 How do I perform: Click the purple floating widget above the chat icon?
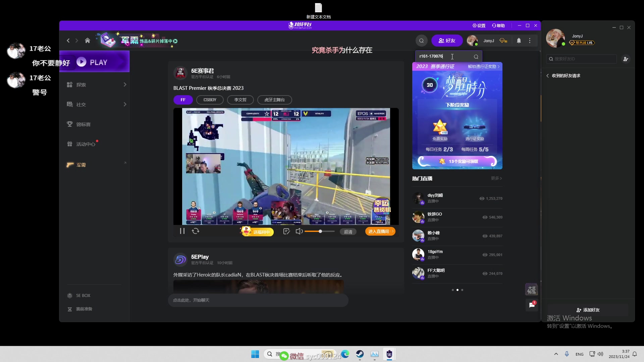pos(532,289)
